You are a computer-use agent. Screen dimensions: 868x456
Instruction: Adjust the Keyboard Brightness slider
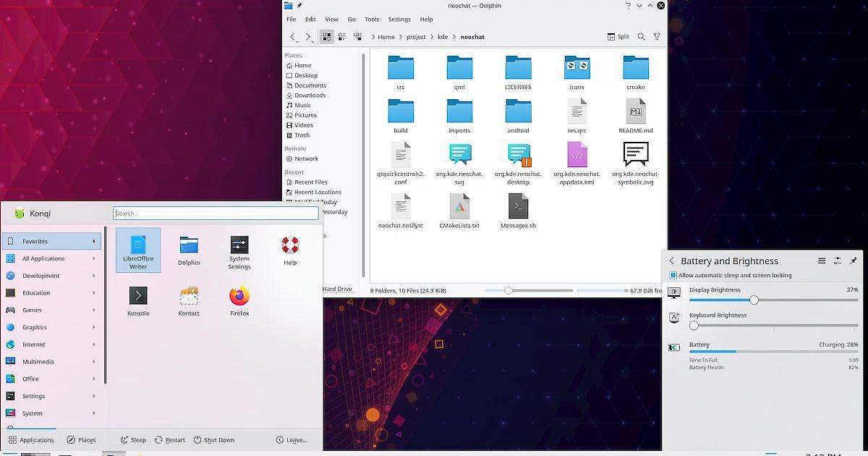coord(773,326)
